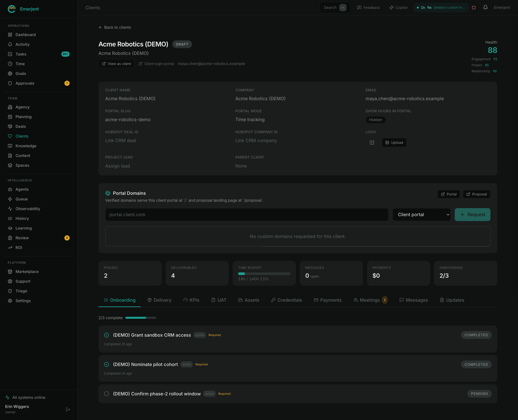
Task: Click the portal.client.com domain input field
Action: click(247, 215)
